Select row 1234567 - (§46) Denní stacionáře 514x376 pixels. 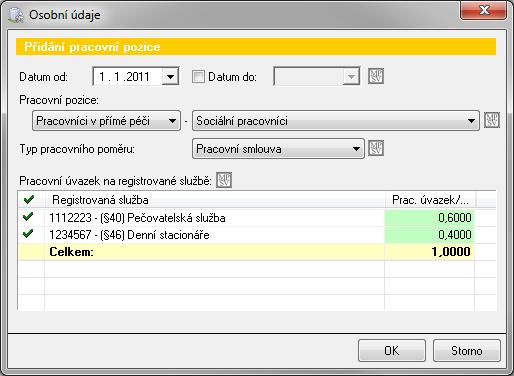[x=257, y=235]
